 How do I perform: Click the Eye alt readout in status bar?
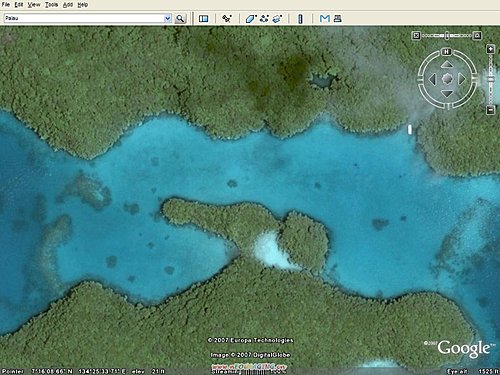click(x=473, y=371)
